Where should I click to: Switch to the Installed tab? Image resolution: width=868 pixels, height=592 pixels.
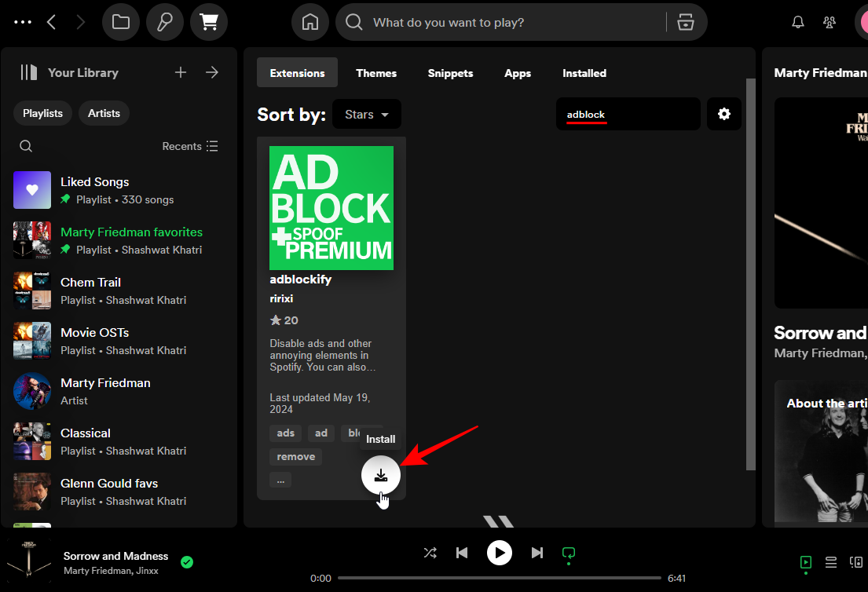click(x=584, y=73)
